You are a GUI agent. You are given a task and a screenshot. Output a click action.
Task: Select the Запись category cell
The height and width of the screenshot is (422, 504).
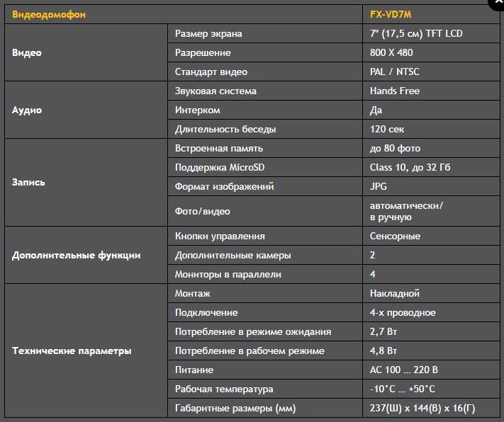coord(86,183)
